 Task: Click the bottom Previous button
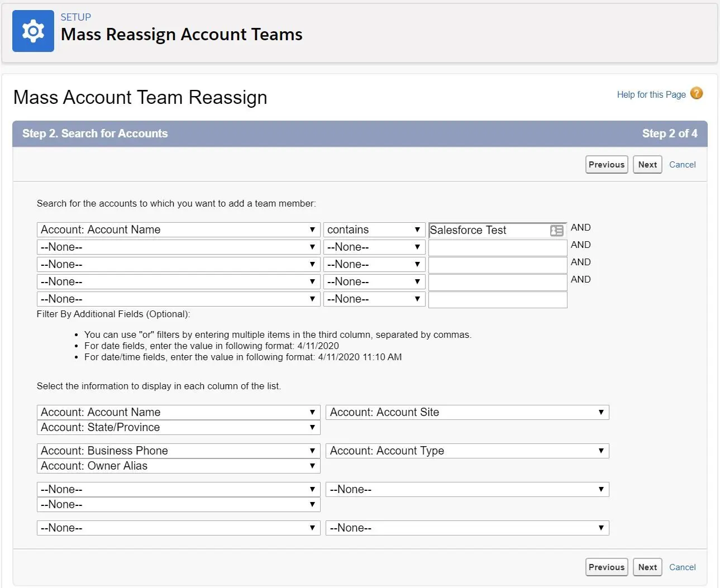[607, 567]
